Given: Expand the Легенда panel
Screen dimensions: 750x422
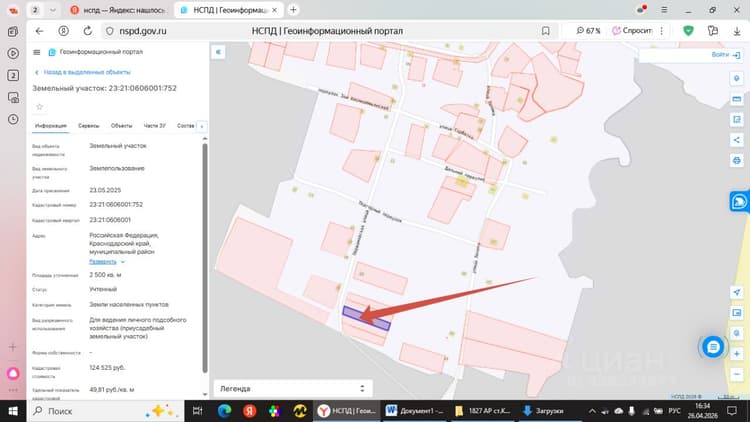Looking at the screenshot, I should point(293,389).
